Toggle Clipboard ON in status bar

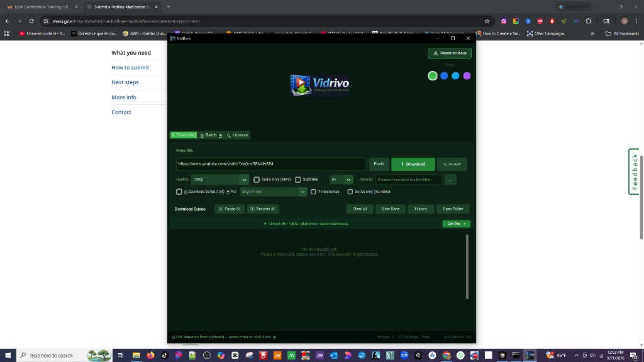(x=458, y=337)
